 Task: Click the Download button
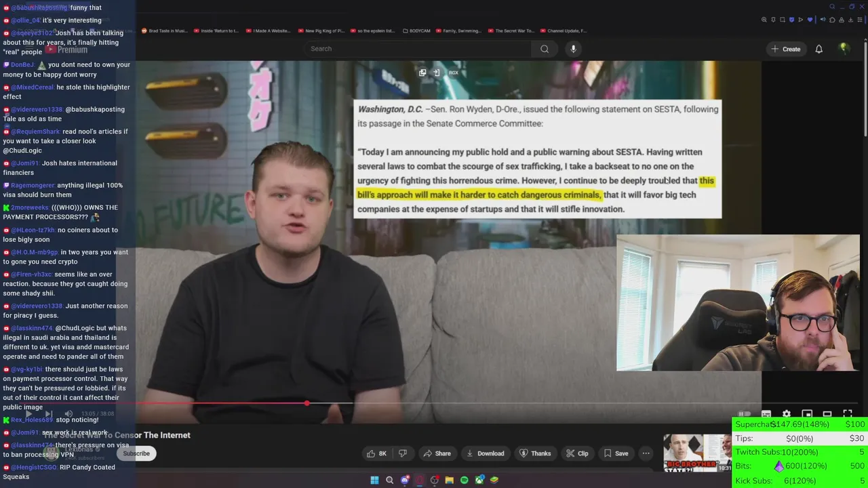point(485,453)
